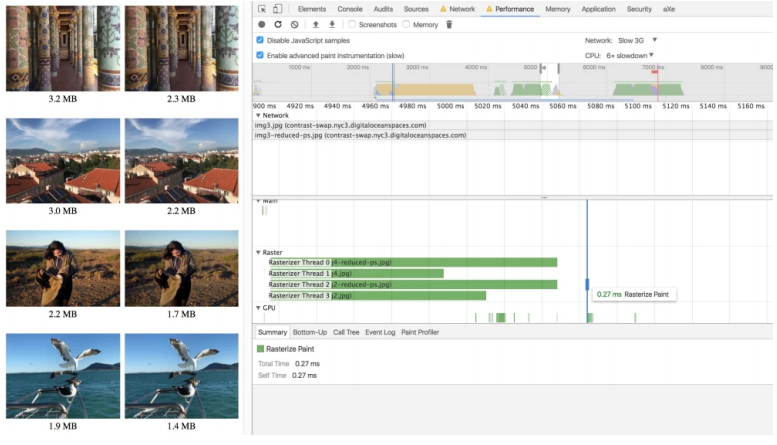Select the Rasterizer Thread 1 bar

356,273
